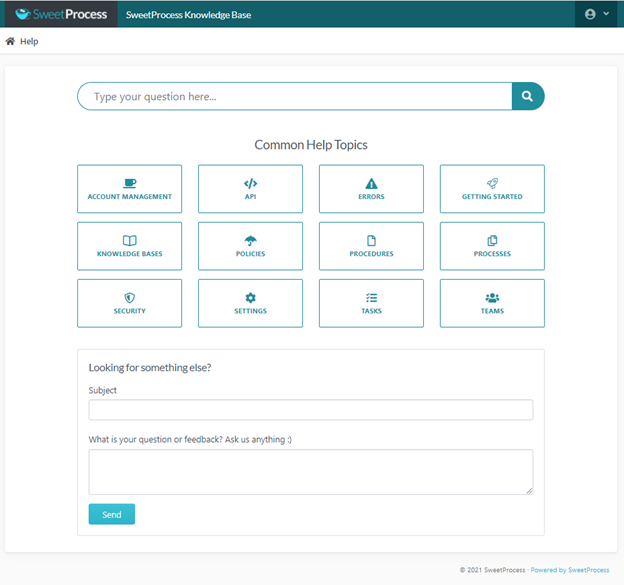Viewport: 624px width, 585px height.
Task: Click the Looking for something else heading
Action: coord(150,368)
